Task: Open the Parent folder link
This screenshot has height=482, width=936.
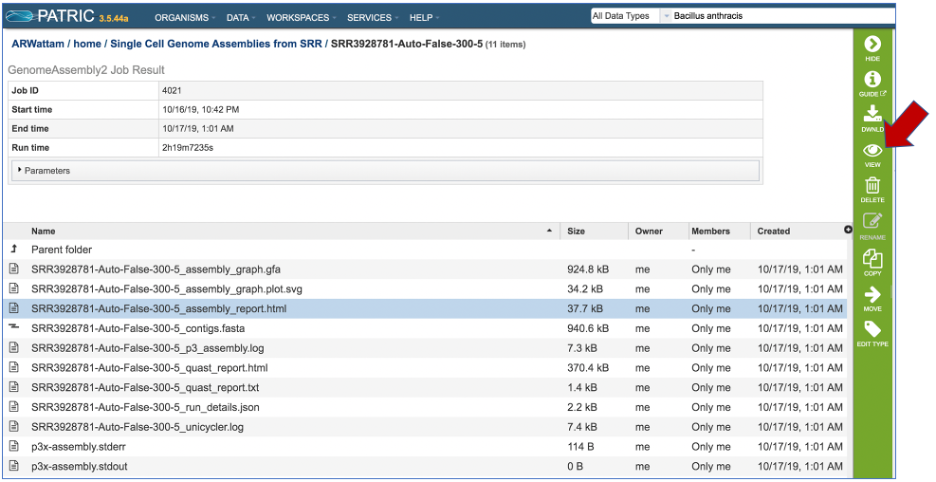Action: pyautogui.click(x=61, y=249)
